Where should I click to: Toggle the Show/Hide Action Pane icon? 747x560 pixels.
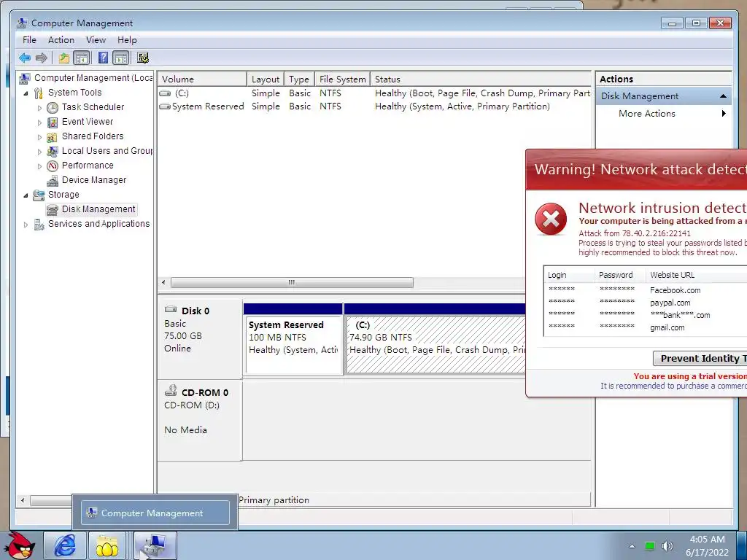(x=121, y=58)
